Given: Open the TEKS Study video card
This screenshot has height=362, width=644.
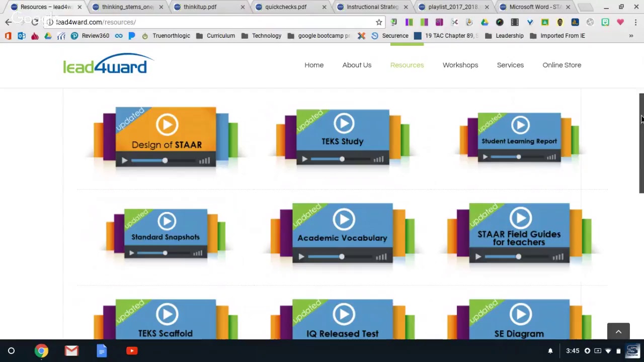Looking at the screenshot, I should [x=343, y=137].
